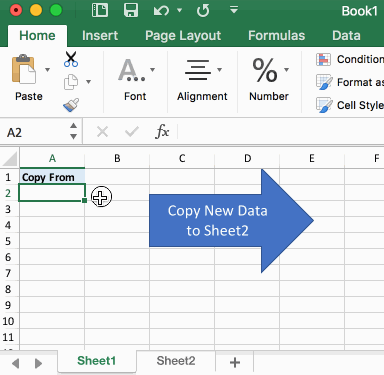Select column D header
This screenshot has height=375, width=384.
247,159
